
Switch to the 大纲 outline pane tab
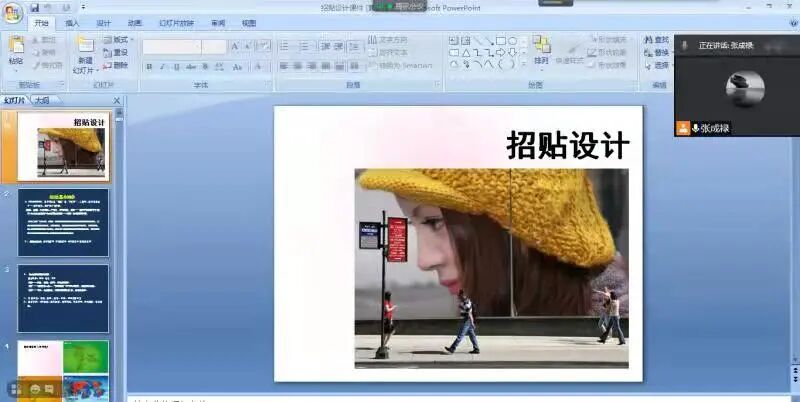(x=44, y=100)
